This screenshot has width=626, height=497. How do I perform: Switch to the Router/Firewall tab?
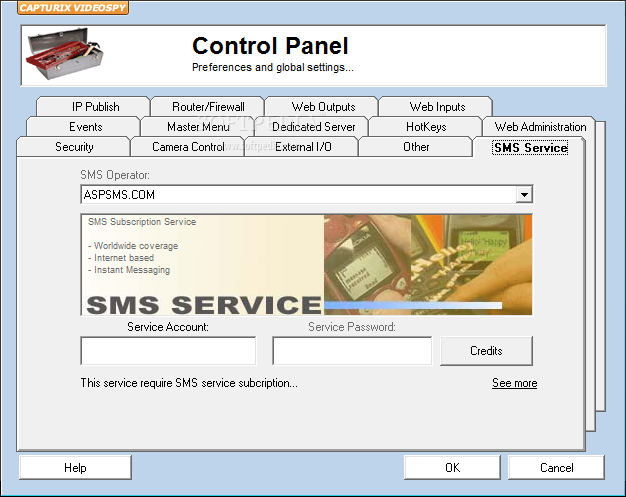click(208, 107)
